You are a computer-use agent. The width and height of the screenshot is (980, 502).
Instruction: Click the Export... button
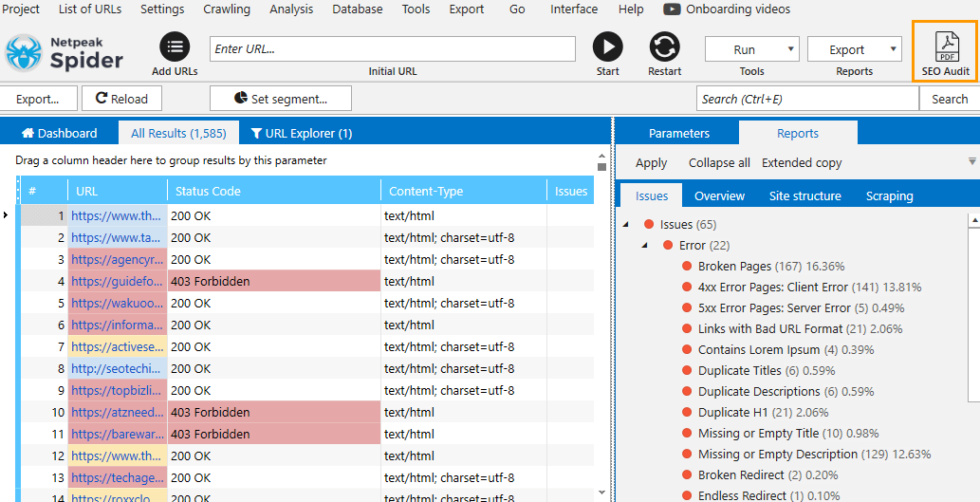[x=38, y=99]
